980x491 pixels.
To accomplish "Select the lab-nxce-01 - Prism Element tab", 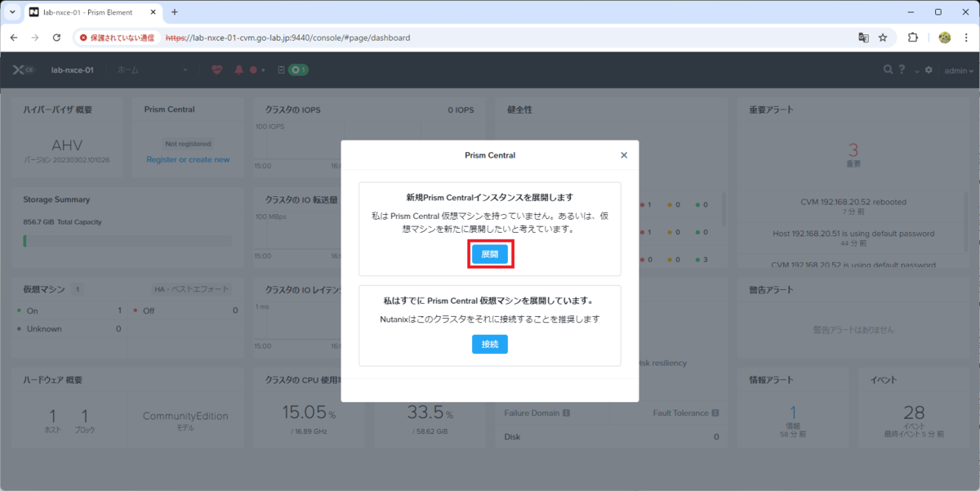I will [93, 12].
